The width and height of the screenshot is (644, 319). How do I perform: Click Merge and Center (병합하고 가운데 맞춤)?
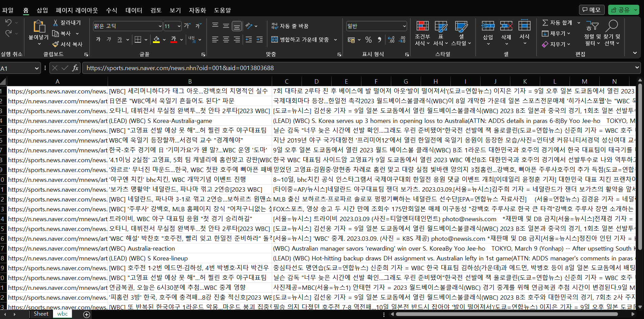[x=300, y=40]
